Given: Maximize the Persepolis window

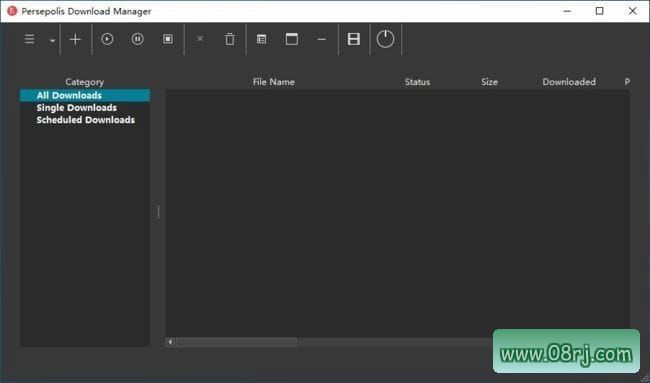Looking at the screenshot, I should click(599, 11).
